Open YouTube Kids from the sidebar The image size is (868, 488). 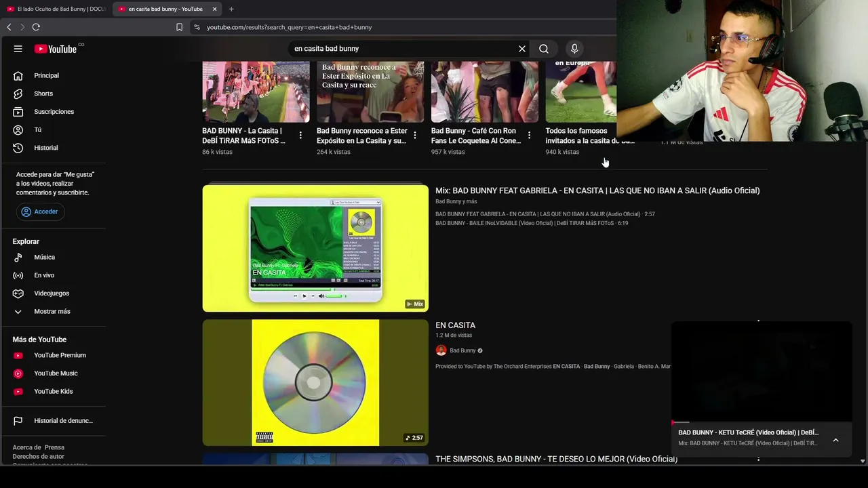(53, 391)
